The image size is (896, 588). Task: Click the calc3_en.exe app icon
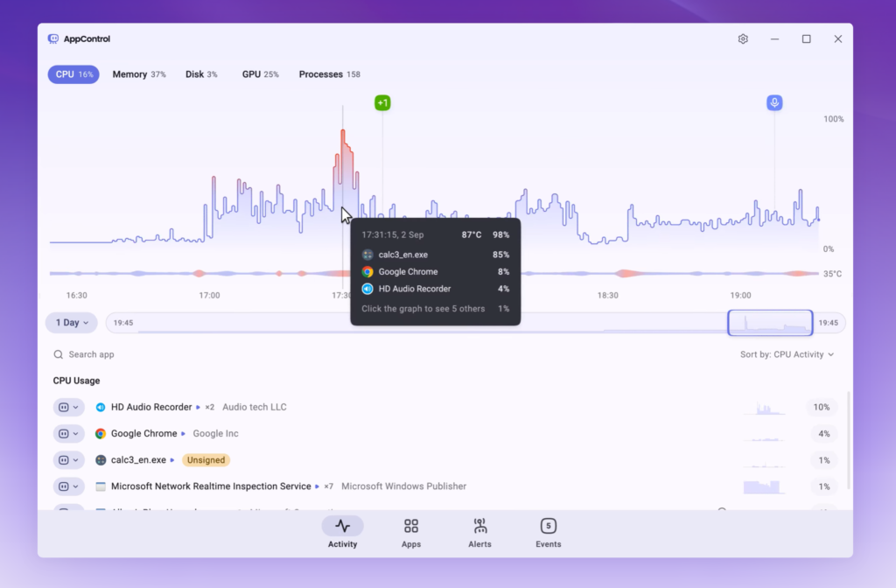(x=101, y=459)
